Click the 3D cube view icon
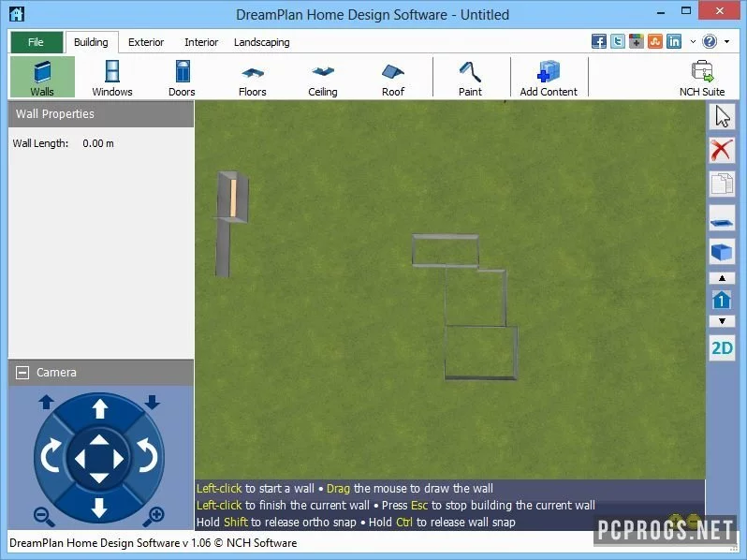The image size is (747, 560). (722, 252)
